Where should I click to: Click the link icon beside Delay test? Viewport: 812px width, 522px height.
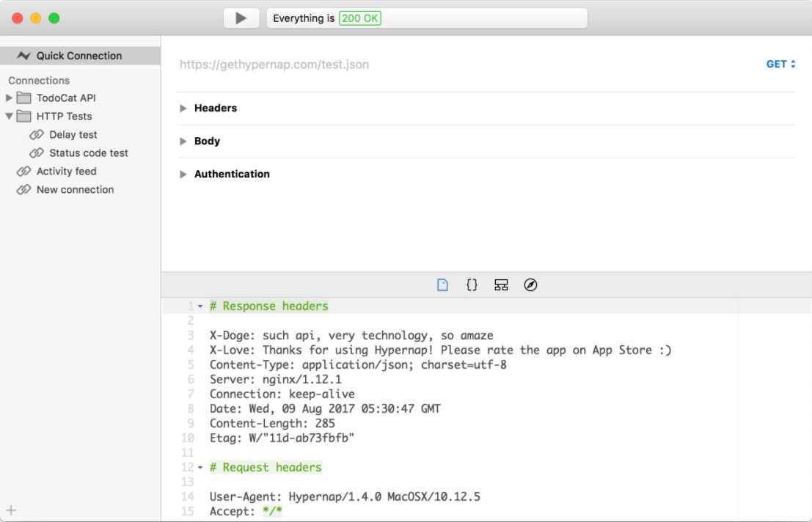tap(37, 135)
